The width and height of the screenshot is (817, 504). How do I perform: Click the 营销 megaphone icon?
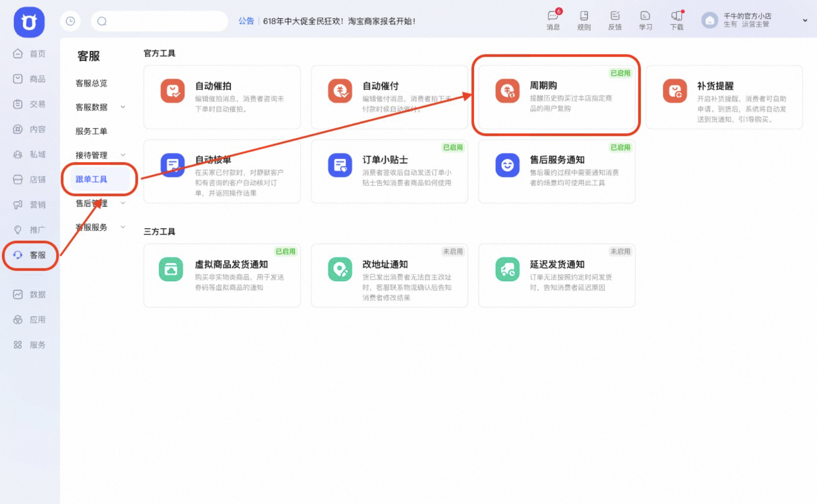18,205
